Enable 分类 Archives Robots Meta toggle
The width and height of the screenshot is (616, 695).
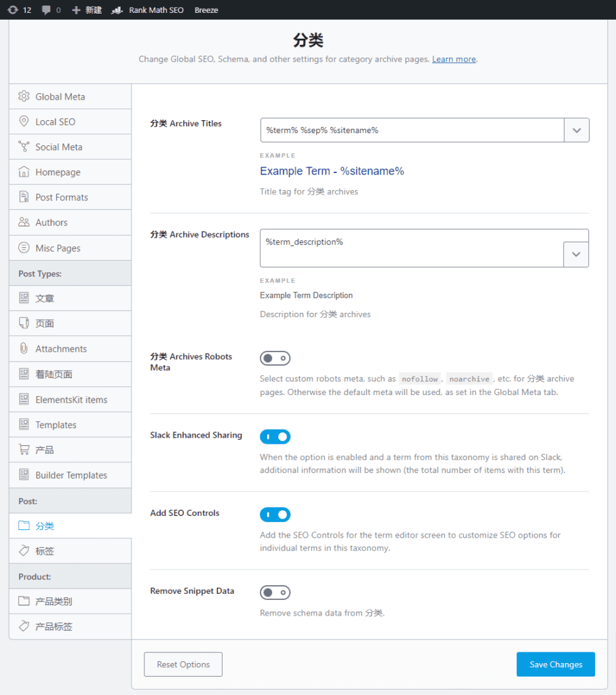(275, 358)
